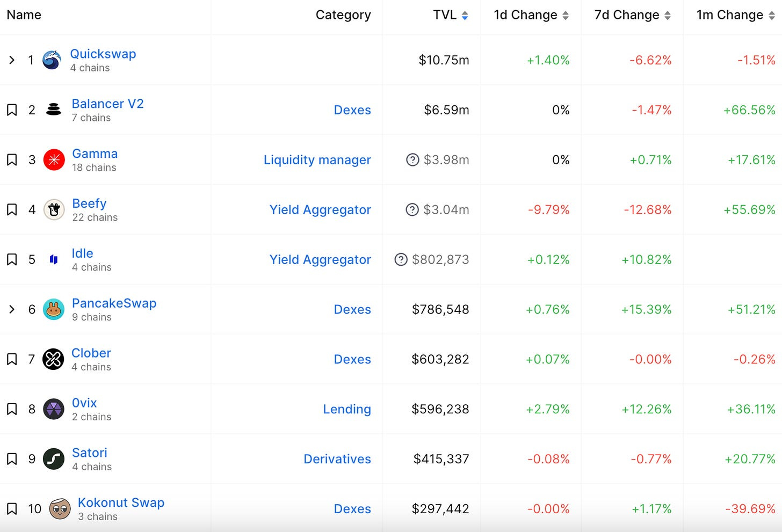Open the Clober protocol link

(x=91, y=353)
